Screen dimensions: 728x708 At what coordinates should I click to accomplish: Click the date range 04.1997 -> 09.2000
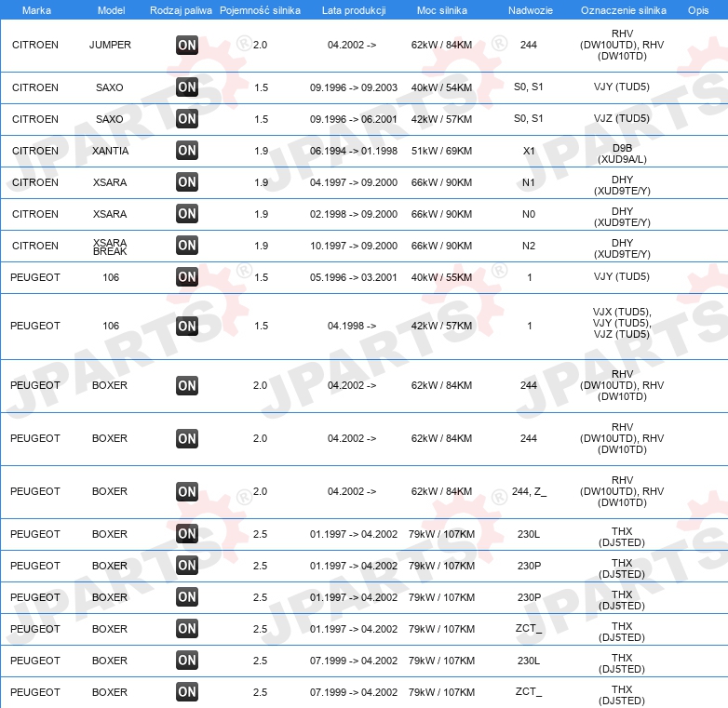[x=354, y=182]
